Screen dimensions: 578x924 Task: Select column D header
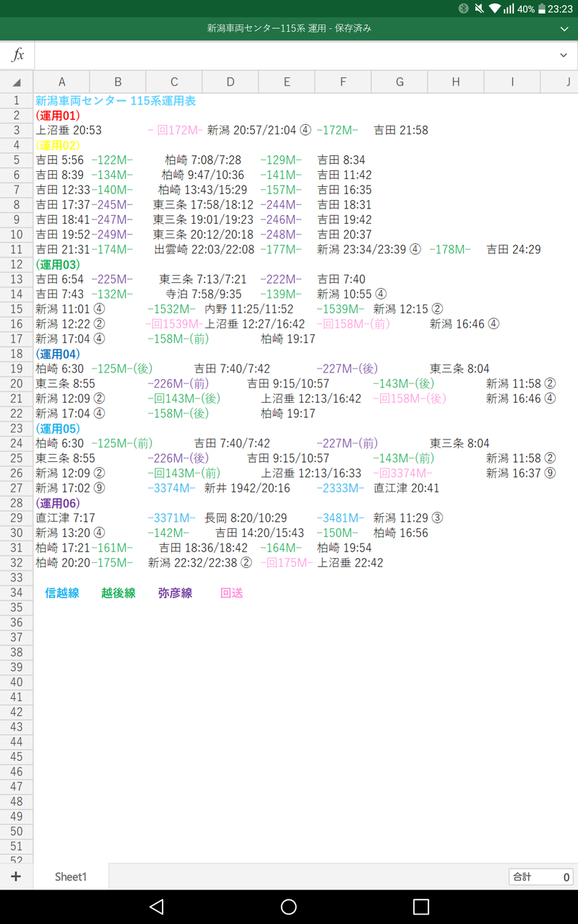coord(230,82)
